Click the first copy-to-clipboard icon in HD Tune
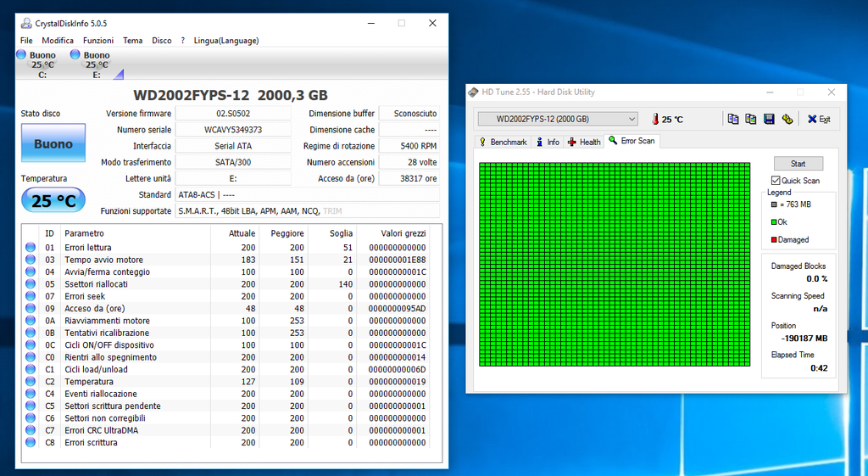The height and width of the screenshot is (476, 868). point(733,119)
